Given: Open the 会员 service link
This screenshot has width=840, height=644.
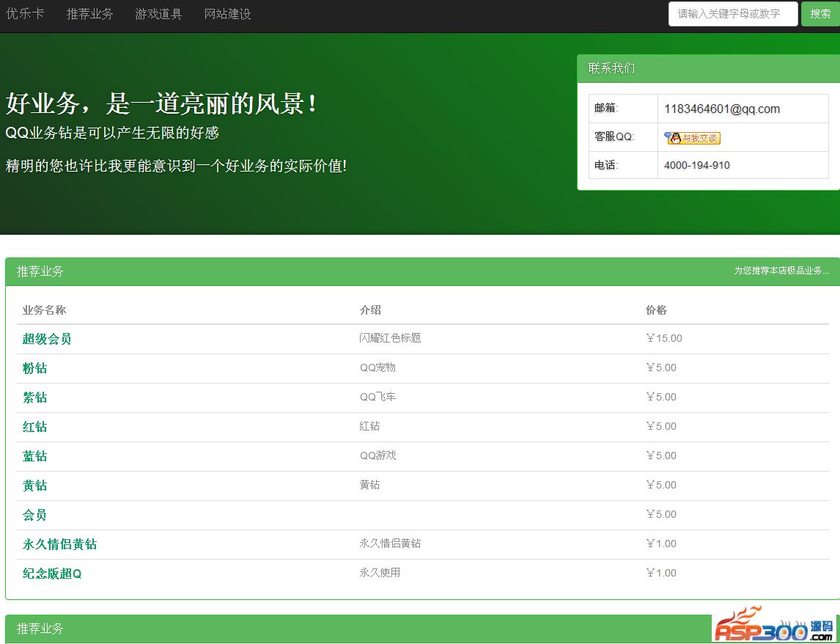Looking at the screenshot, I should click(x=34, y=516).
